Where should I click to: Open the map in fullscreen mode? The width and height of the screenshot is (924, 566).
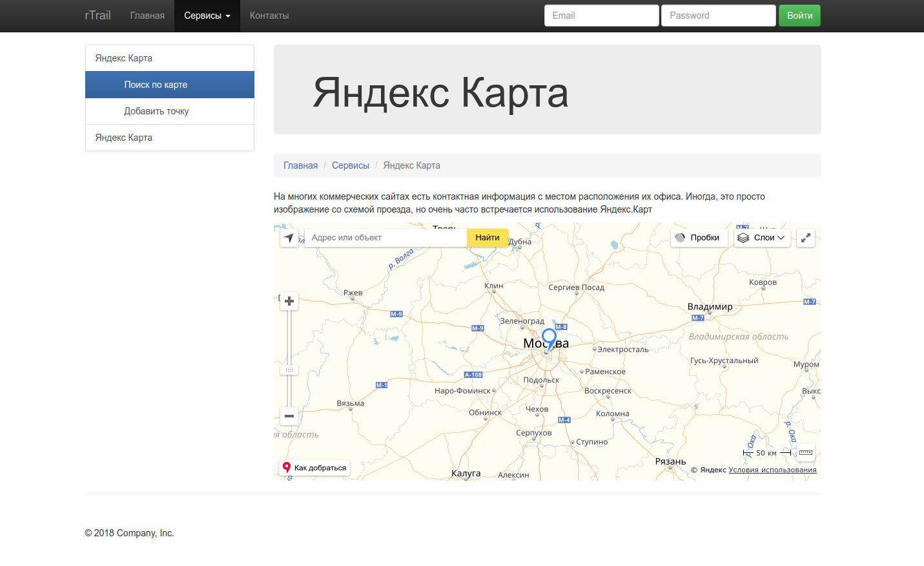coord(806,238)
